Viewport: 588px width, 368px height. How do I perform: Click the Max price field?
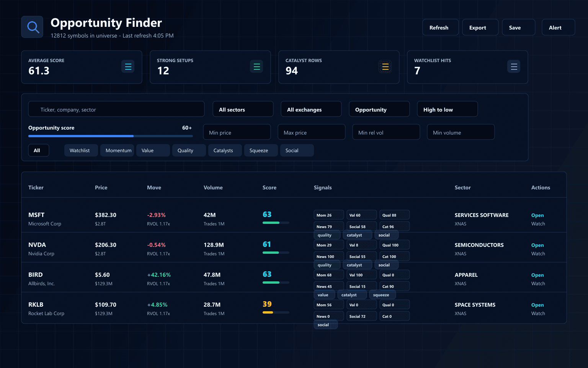pos(312,132)
